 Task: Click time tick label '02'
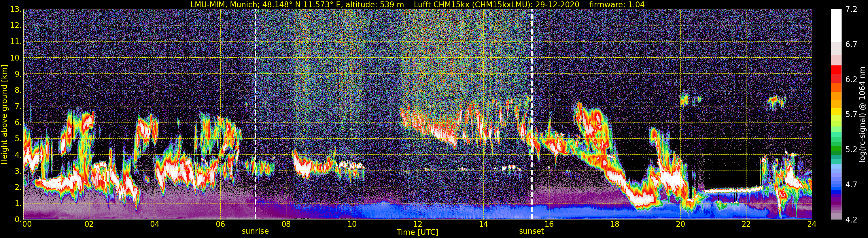(89, 224)
